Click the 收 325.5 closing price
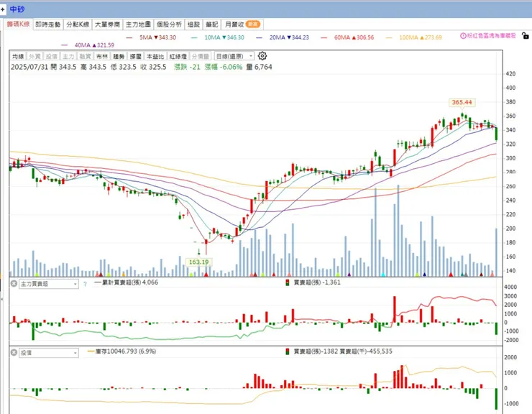532x414 pixels. [x=153, y=67]
